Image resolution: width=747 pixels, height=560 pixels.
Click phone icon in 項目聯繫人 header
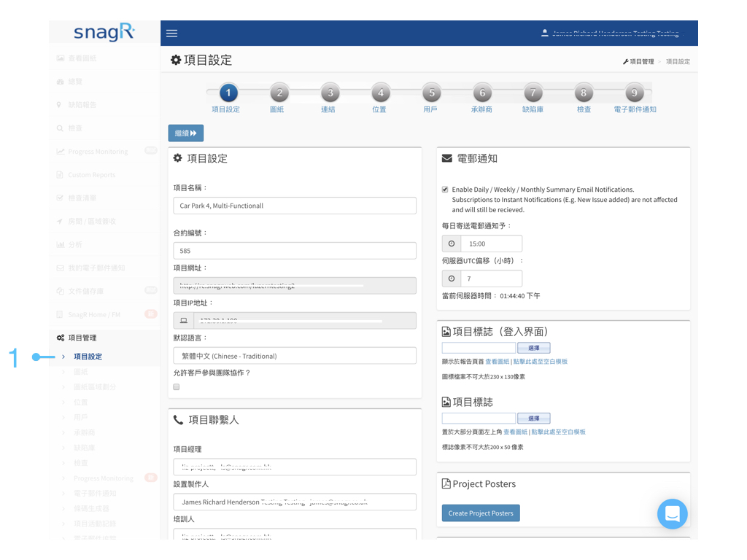pos(178,419)
